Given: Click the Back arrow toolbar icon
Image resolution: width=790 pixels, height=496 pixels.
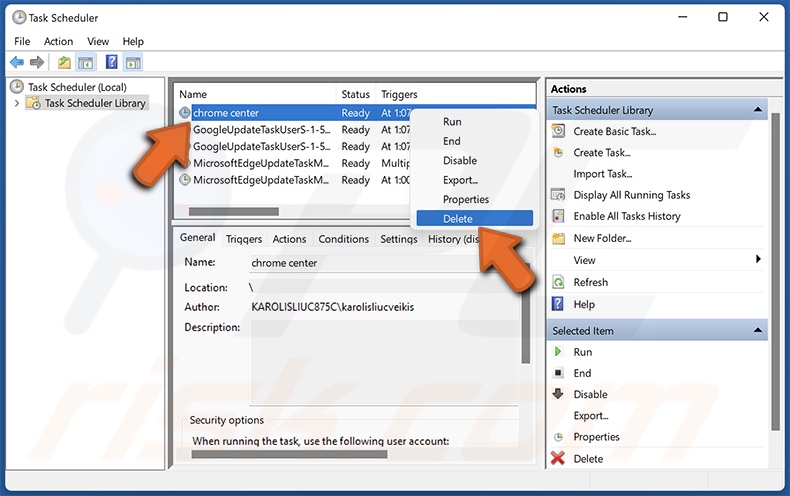Looking at the screenshot, I should click(x=17, y=63).
